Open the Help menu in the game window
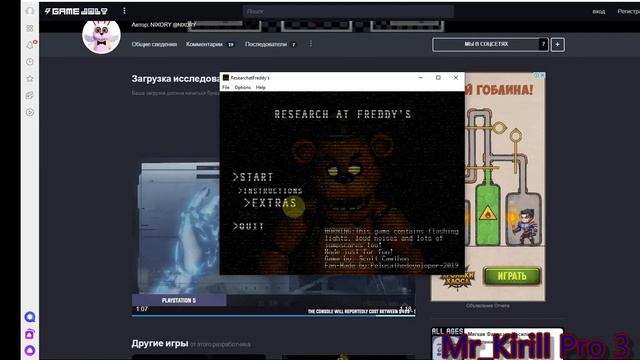Viewport: 640px width, 360px height. click(260, 87)
